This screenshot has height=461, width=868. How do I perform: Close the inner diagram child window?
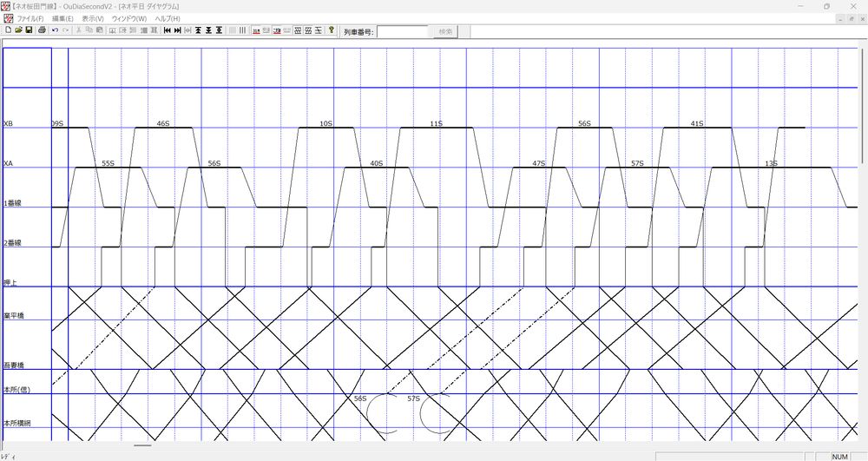pyautogui.click(x=862, y=18)
